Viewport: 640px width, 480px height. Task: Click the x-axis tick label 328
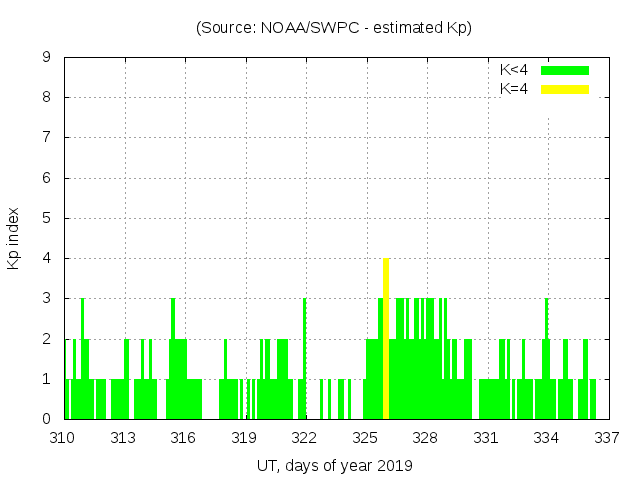coord(426,437)
